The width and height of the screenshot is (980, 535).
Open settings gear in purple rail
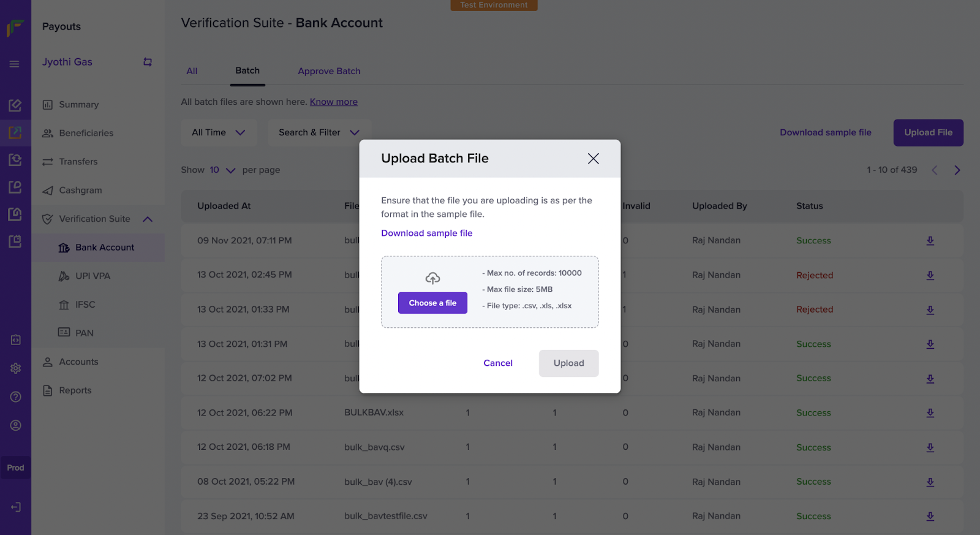(x=15, y=368)
